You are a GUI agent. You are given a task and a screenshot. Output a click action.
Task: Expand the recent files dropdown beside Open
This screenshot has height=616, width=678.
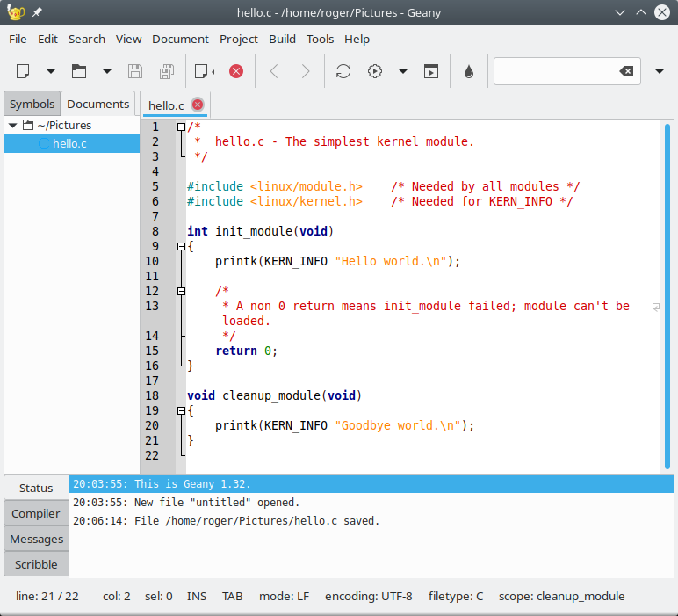(107, 71)
